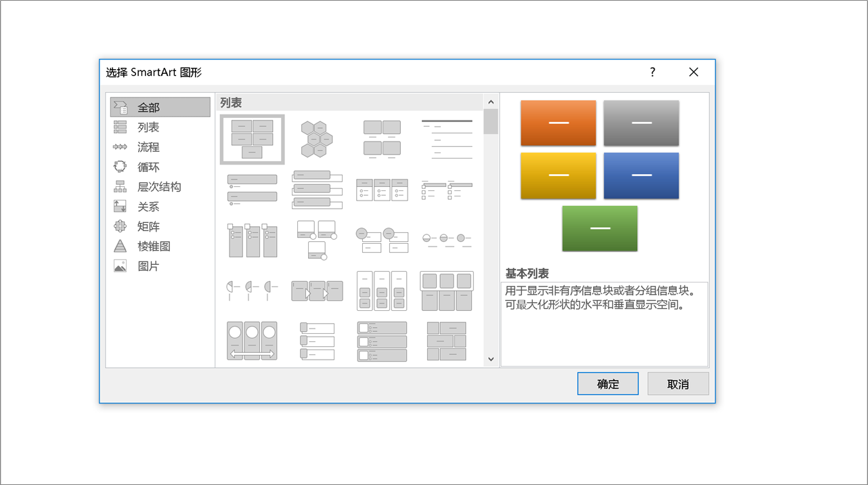
Task: Click the layout list scrollbar thumb
Action: (492, 122)
